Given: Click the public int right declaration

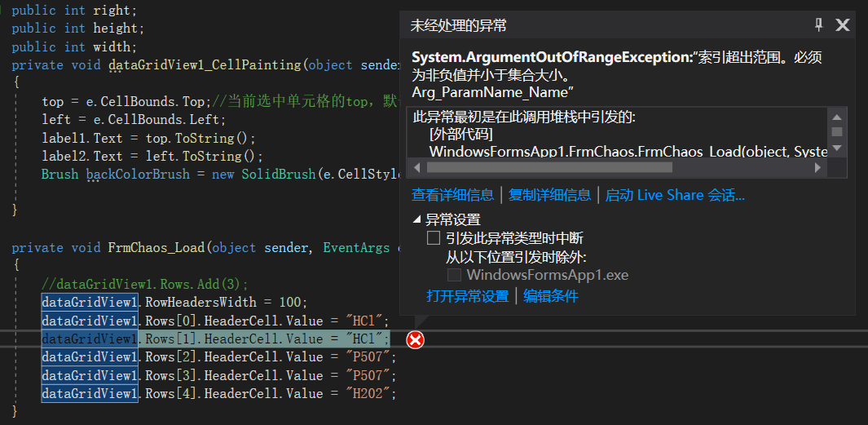Looking at the screenshot, I should point(74,10).
